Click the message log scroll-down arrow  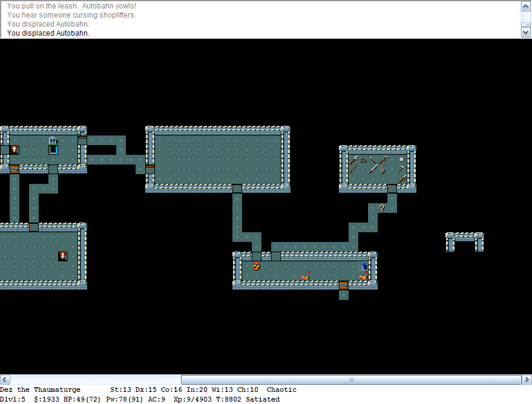click(525, 33)
